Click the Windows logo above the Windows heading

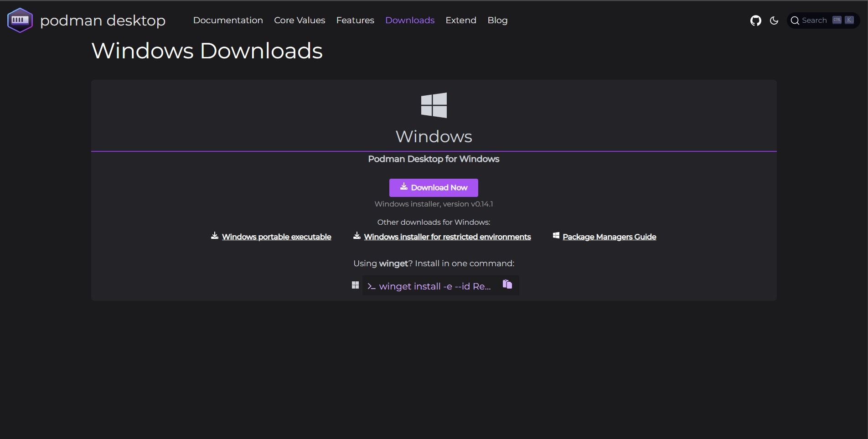[433, 105]
